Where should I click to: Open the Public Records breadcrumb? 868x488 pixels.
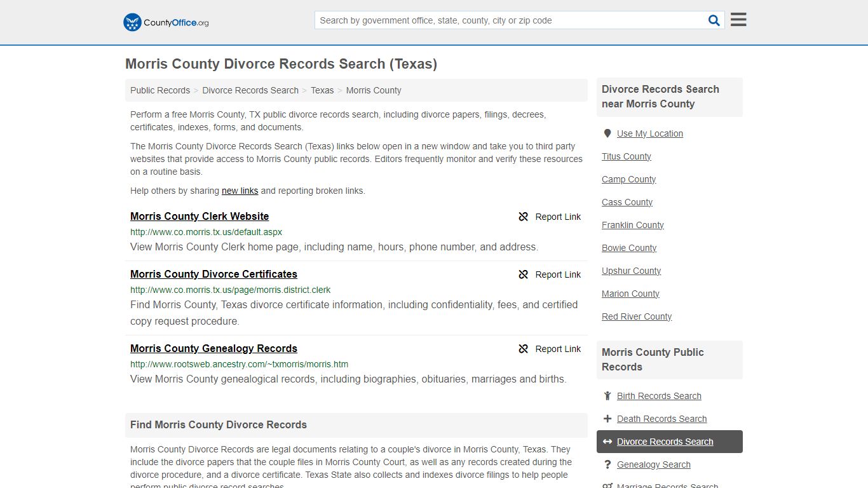(160, 90)
